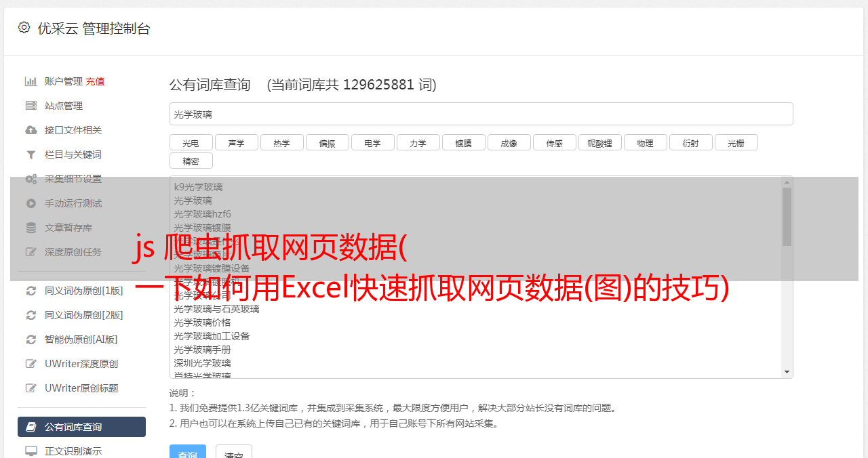This screenshot has height=458, width=868.
Task: Click the results list scrollbar down arrow
Action: (x=787, y=372)
